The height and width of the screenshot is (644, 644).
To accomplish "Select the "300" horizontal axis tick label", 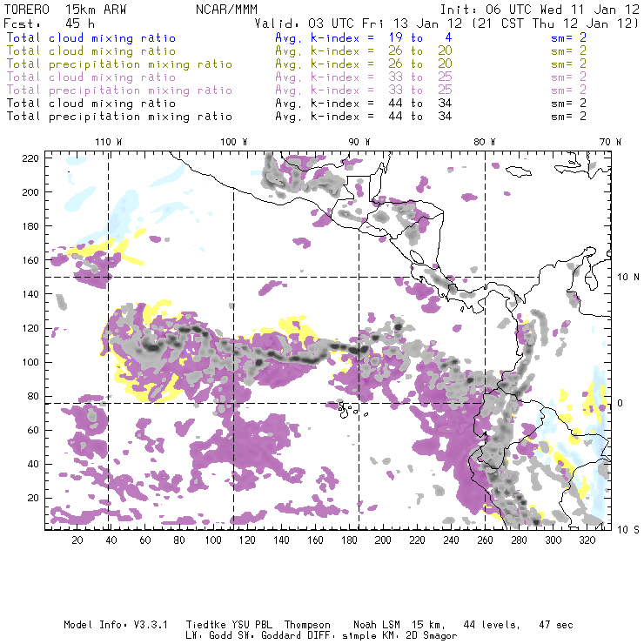I will [553, 540].
